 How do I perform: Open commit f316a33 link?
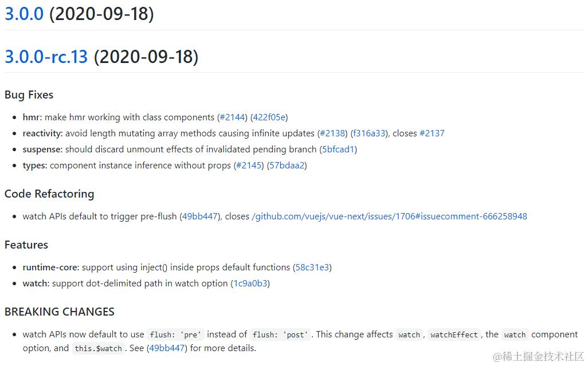click(370, 133)
